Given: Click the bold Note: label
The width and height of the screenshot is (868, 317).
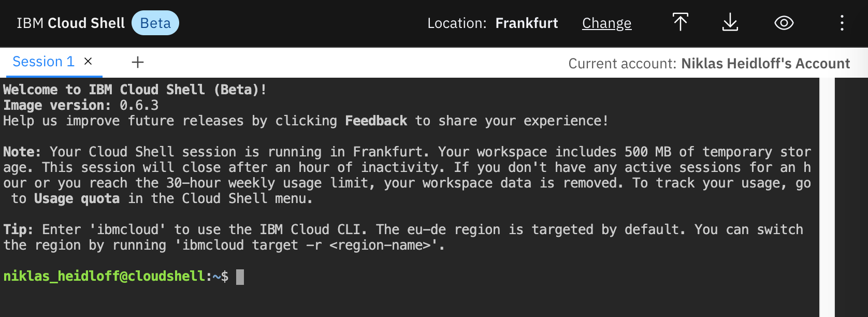Looking at the screenshot, I should [22, 152].
